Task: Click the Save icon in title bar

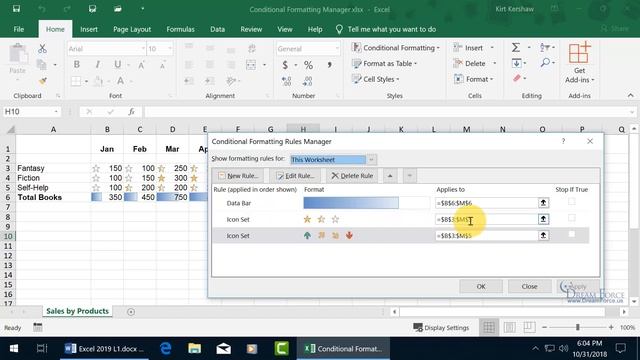Action: tap(16, 9)
